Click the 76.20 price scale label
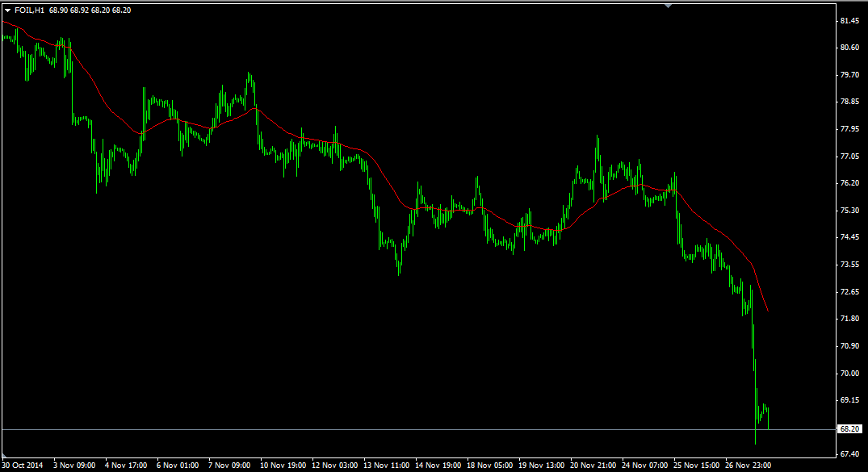 849,183
